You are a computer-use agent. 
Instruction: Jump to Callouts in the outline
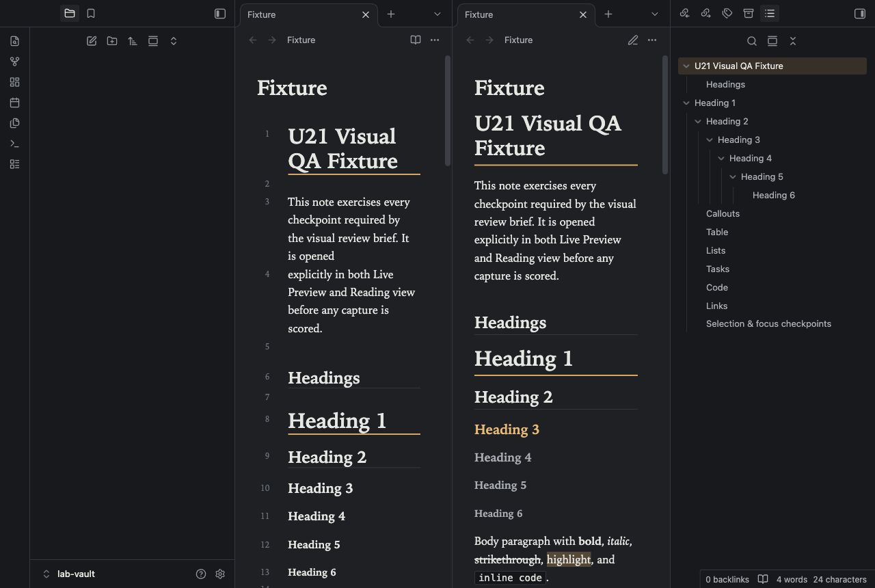[x=723, y=213]
